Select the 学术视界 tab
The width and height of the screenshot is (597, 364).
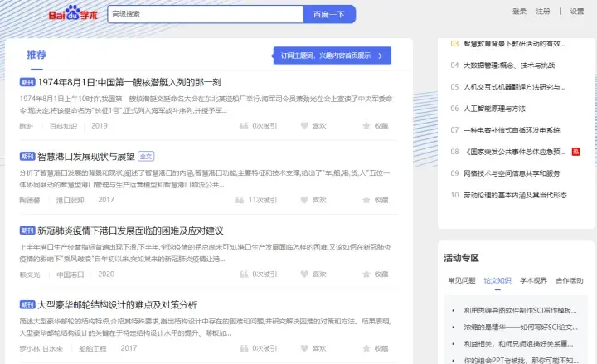[533, 280]
